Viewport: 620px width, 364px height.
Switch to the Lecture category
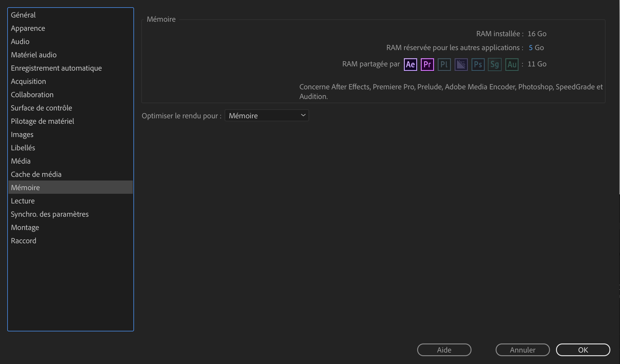[x=70, y=201]
